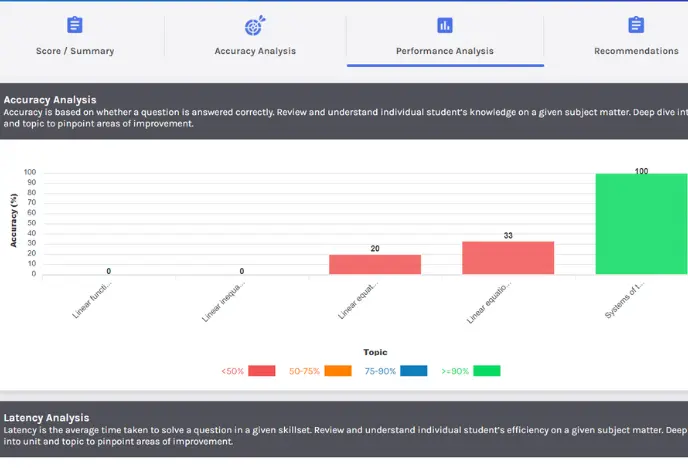Go to the Recommendations tab label
The image size is (688, 468).
click(x=636, y=51)
